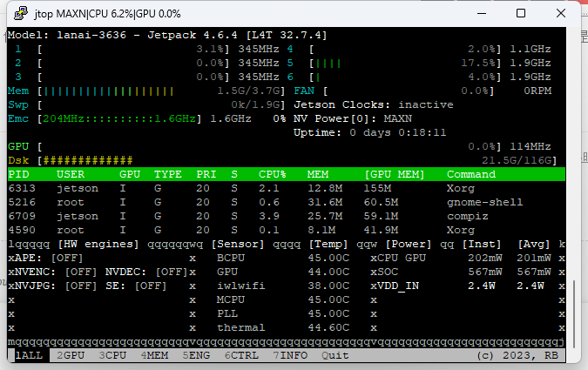The image size is (588, 370).
Task: Click Quit to exit jtop
Action: click(x=335, y=355)
